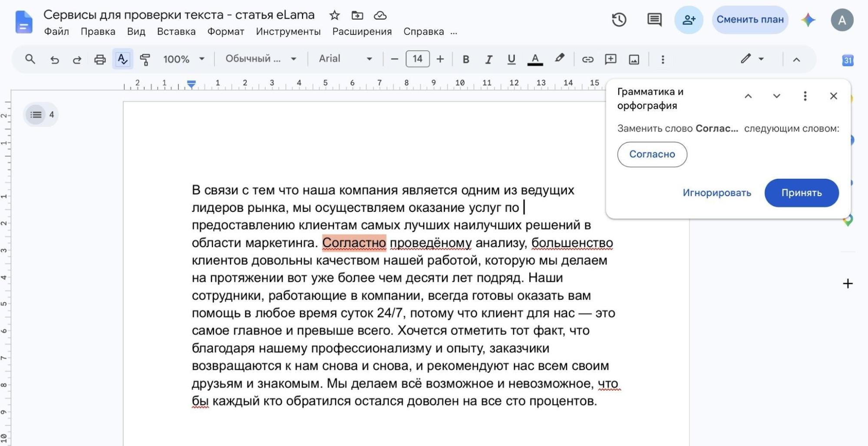Image resolution: width=868 pixels, height=446 pixels.
Task: Get add-ons plus icon
Action: click(848, 284)
